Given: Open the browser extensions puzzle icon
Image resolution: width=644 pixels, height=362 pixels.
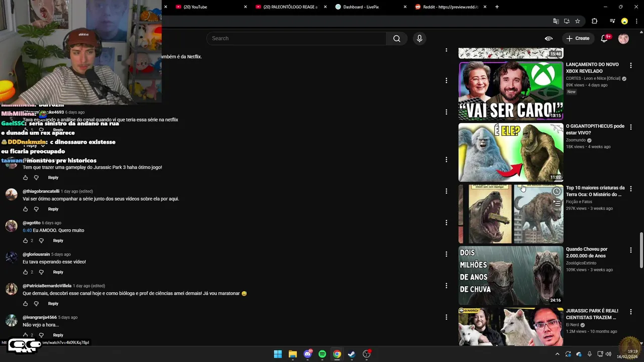Looking at the screenshot, I should click(x=595, y=21).
